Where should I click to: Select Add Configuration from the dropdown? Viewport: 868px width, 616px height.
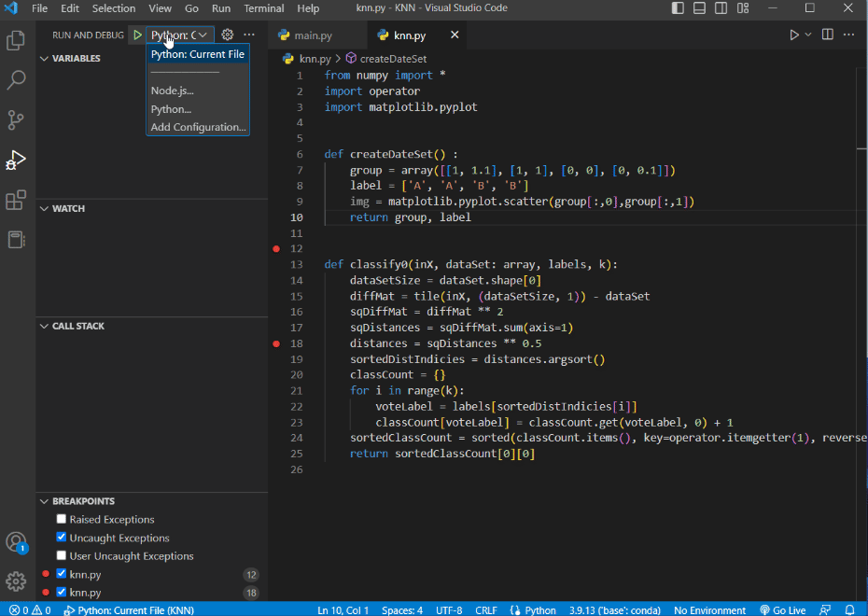[197, 126]
